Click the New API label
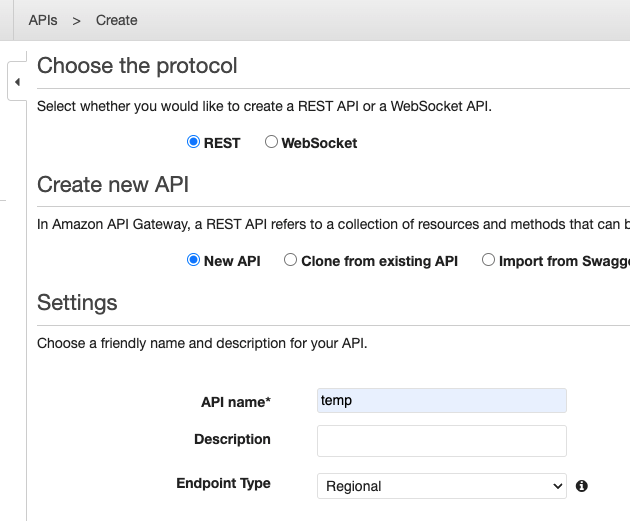Screen dimensions: 630x521 tap(232, 261)
